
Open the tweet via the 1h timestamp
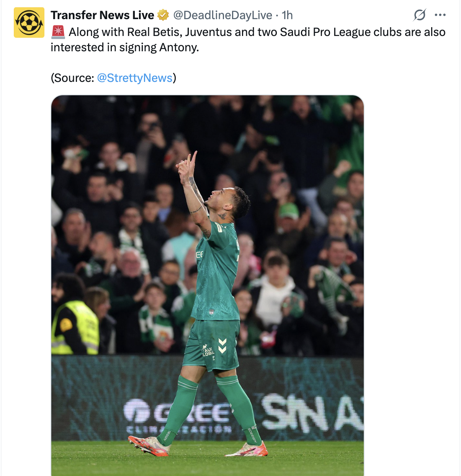(x=287, y=15)
